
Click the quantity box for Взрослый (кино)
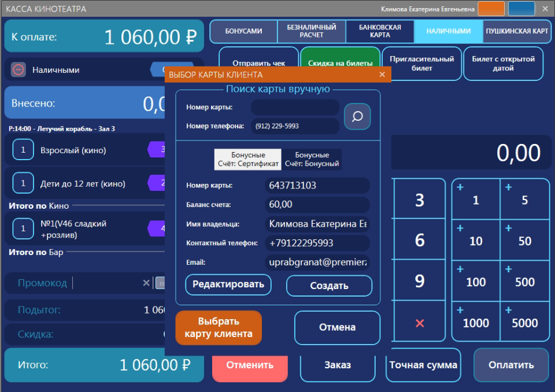point(23,150)
